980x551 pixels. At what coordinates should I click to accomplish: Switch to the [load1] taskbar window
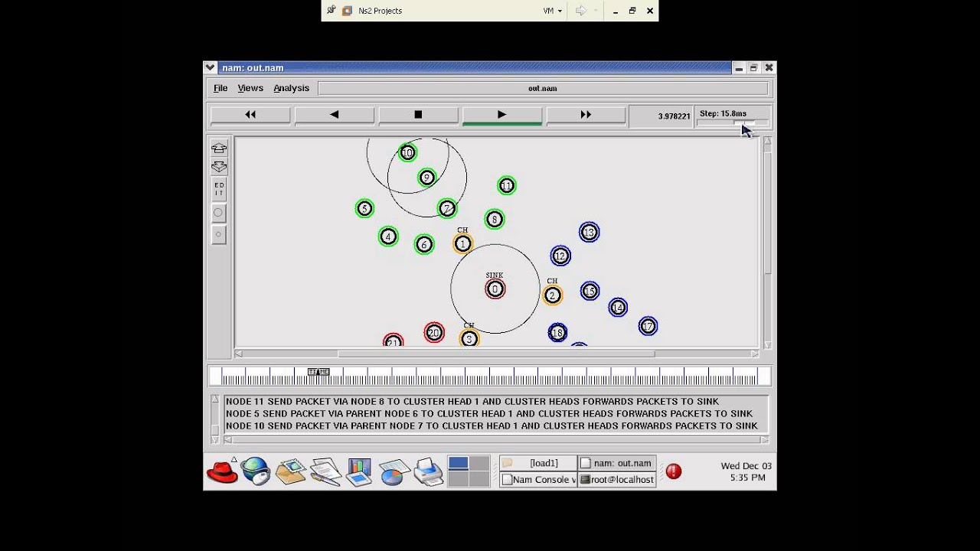[538, 463]
